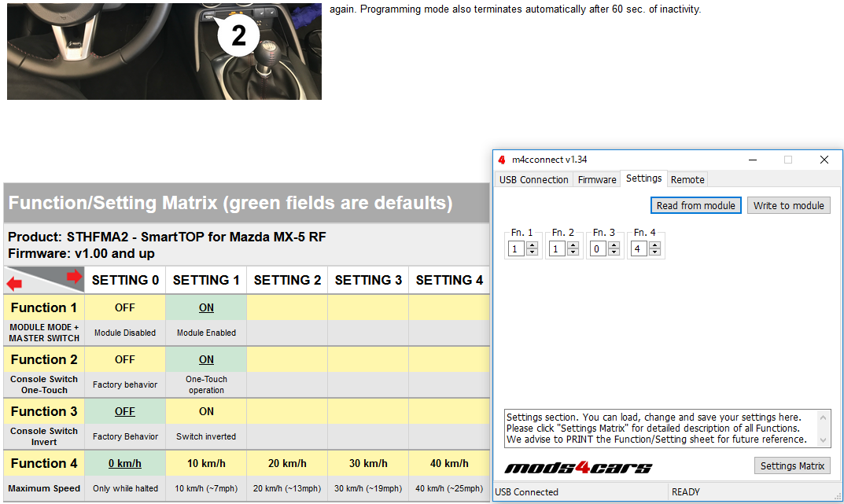The height and width of the screenshot is (504, 844).
Task: Select the Settings tab
Action: 643,178
